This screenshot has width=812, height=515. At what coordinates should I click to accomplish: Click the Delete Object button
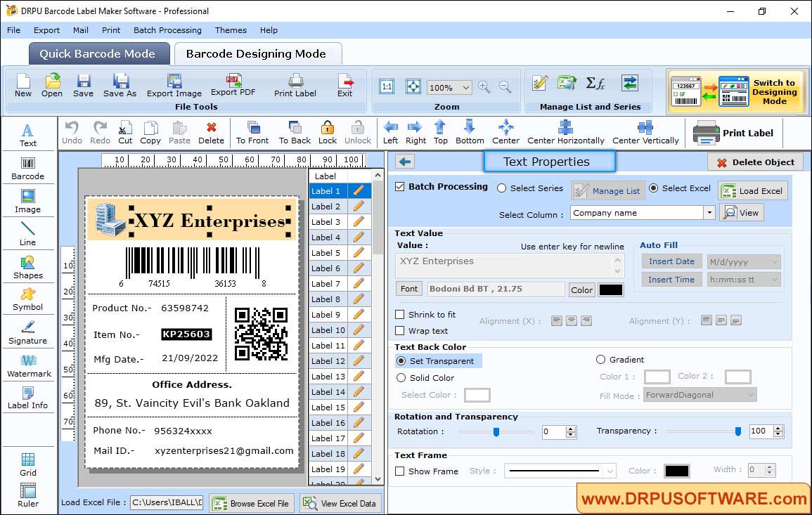pyautogui.click(x=755, y=162)
